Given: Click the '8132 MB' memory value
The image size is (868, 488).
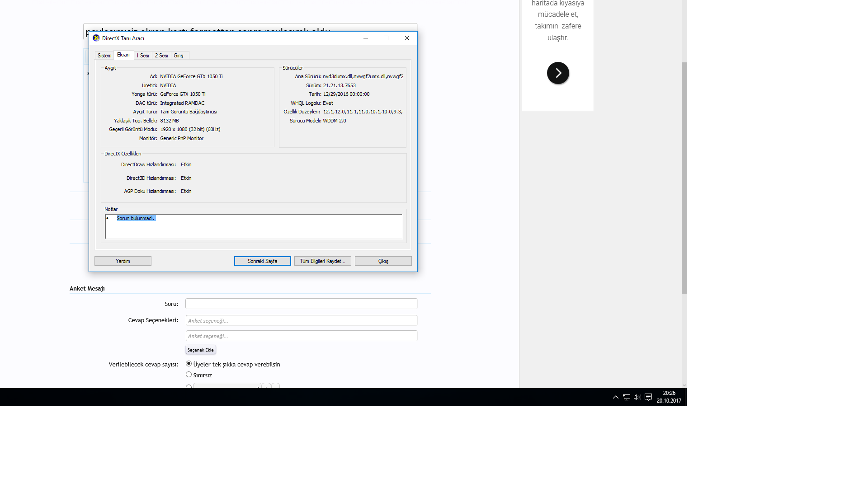Looking at the screenshot, I should coord(170,121).
